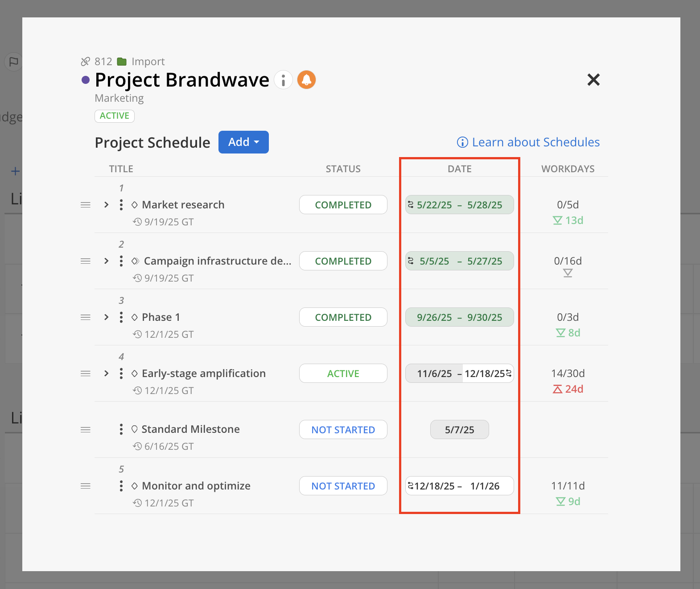Screen dimensions: 700x589
Task: Click the ACTIVE project status badge
Action: tap(115, 116)
